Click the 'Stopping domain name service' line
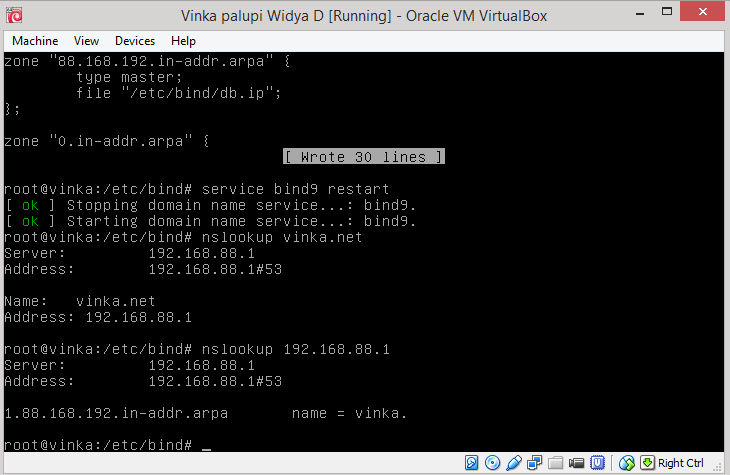Screen dimensions: 730x475 point(210,205)
